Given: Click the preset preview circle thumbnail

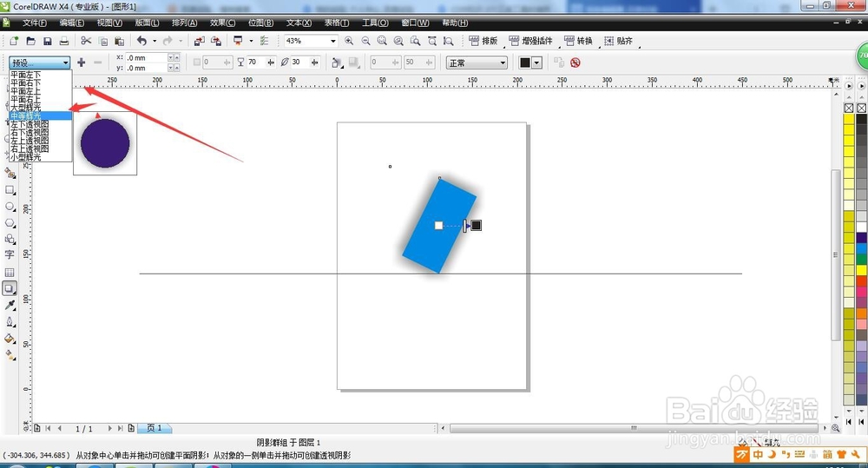Looking at the screenshot, I should tap(105, 143).
